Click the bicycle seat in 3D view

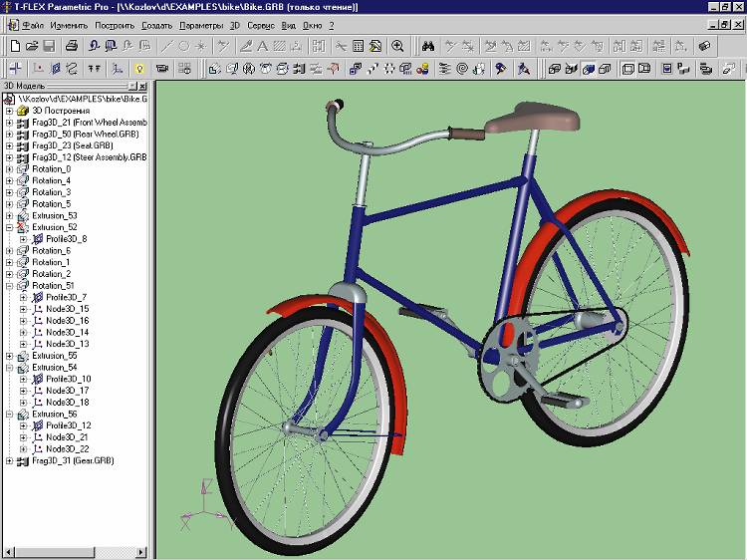coord(533,117)
